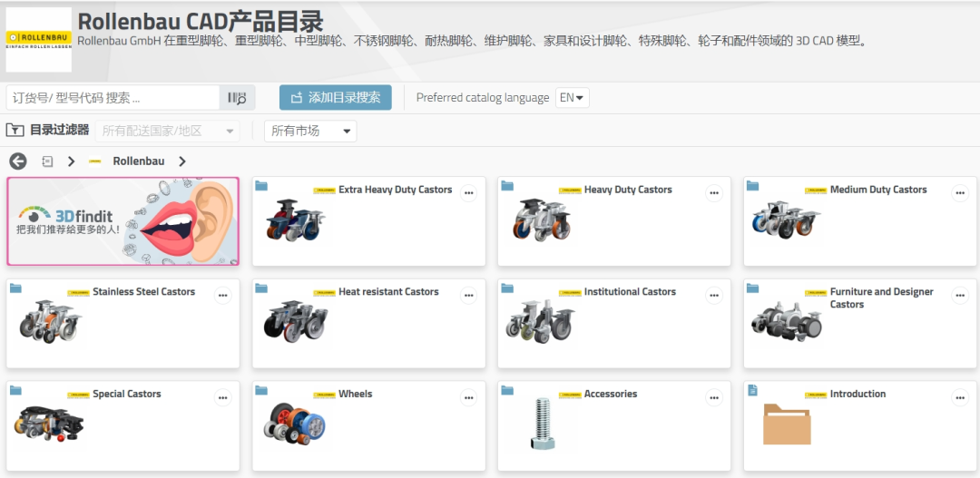The width and height of the screenshot is (980, 478).
Task: Open the preferred catalog language EN dropdown
Action: pyautogui.click(x=572, y=97)
